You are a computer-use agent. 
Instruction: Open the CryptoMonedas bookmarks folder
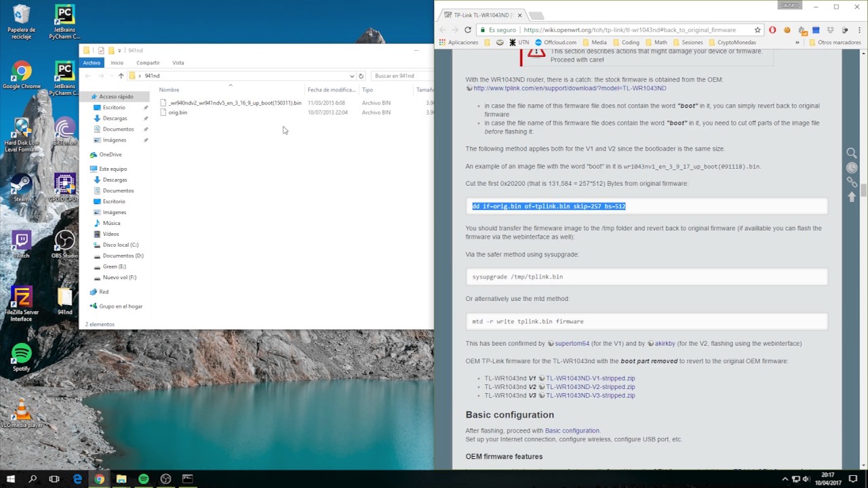pyautogui.click(x=731, y=42)
